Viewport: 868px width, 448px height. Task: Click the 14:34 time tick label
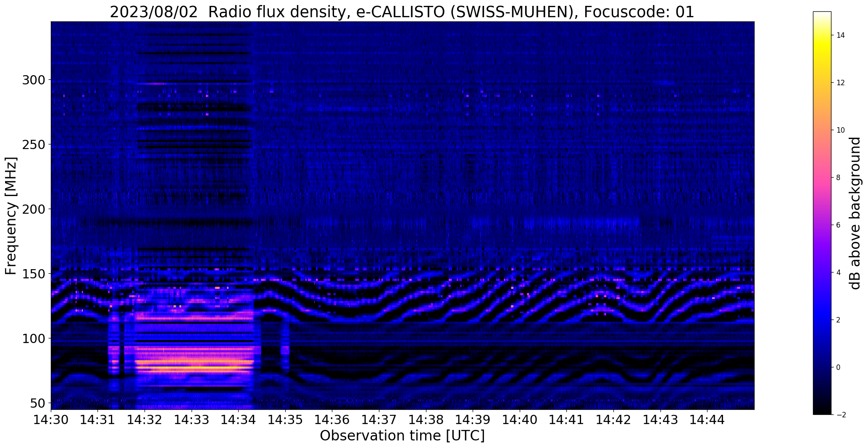[239, 420]
